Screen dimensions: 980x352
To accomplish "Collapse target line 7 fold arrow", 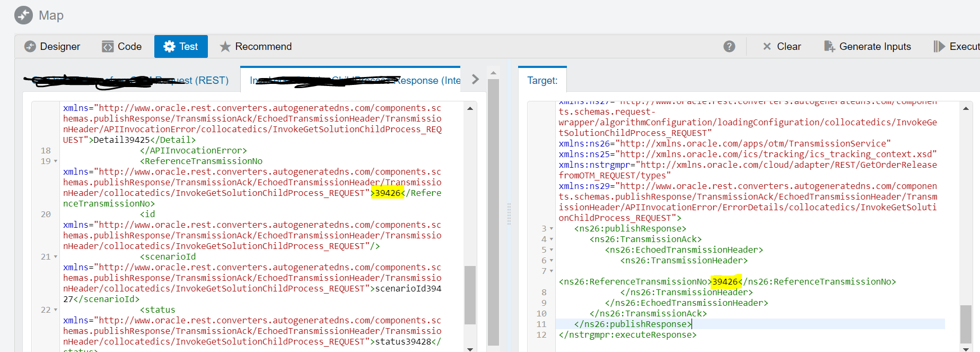I will (x=552, y=271).
